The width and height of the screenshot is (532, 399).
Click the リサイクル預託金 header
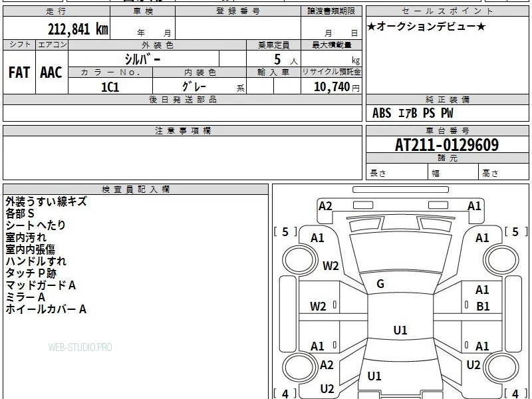331,72
